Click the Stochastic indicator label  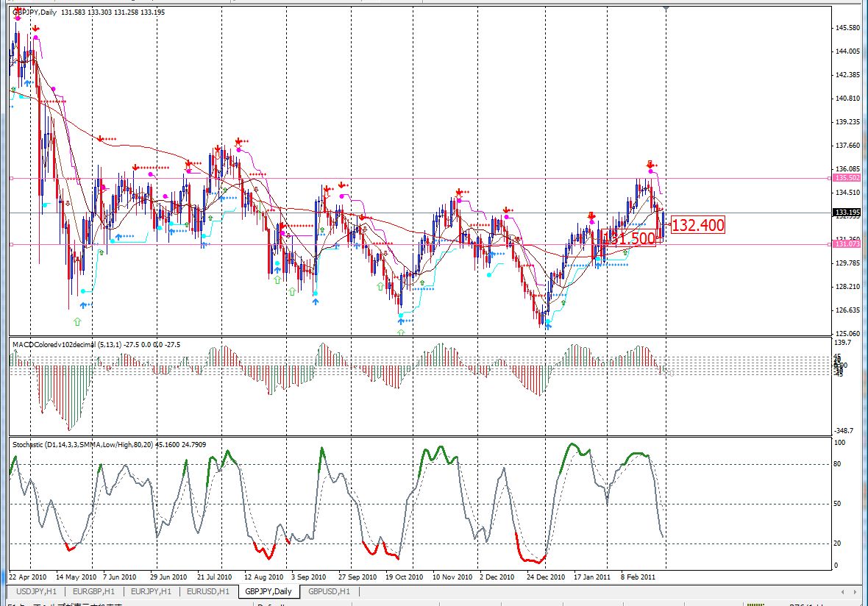(109, 444)
